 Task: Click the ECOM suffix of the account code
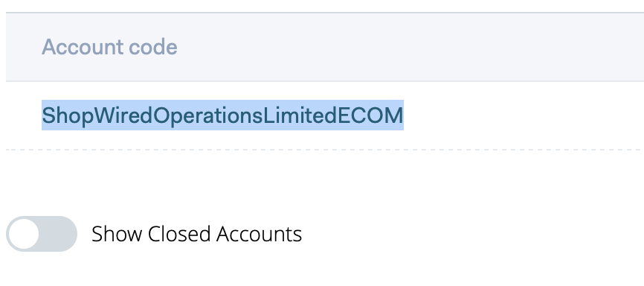(x=370, y=115)
